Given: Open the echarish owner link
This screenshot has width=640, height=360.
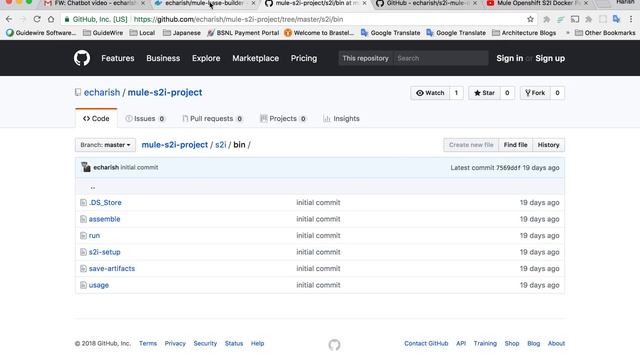Looking at the screenshot, I should pos(102,92).
